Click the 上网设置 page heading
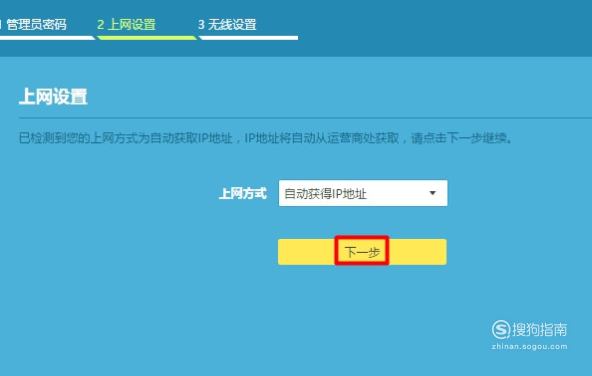This screenshot has width=592, height=376. tap(53, 97)
